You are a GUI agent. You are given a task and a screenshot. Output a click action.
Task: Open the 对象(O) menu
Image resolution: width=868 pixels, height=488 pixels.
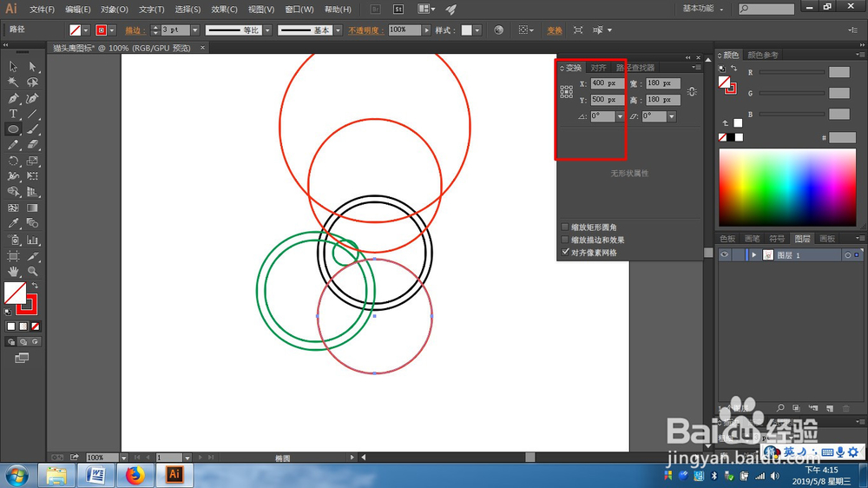pyautogui.click(x=114, y=10)
